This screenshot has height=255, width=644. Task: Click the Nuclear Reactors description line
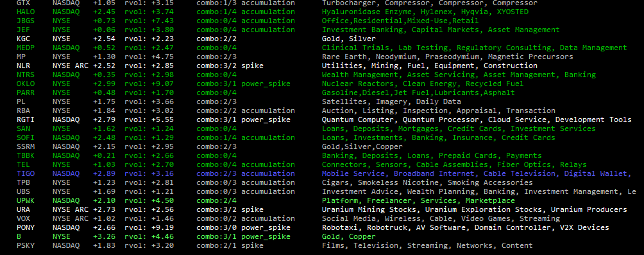[x=423, y=84]
